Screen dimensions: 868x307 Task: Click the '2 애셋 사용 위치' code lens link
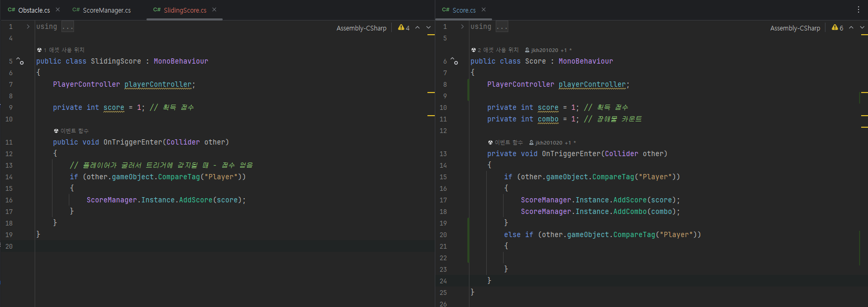pos(498,50)
